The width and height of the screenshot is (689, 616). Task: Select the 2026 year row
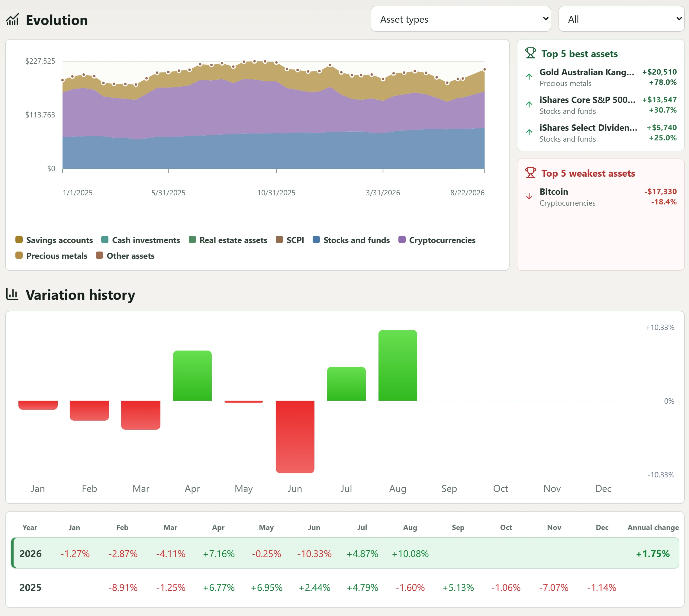345,553
